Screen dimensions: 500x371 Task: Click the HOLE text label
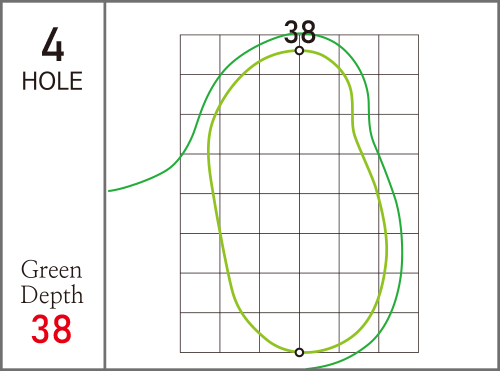point(52,81)
